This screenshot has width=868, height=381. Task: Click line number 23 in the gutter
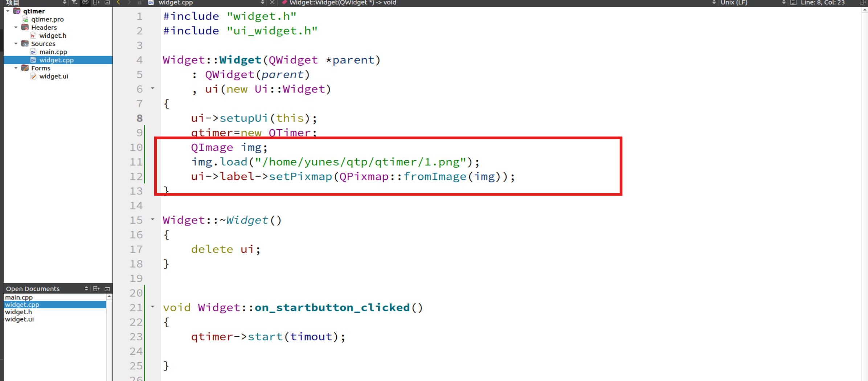click(x=136, y=337)
